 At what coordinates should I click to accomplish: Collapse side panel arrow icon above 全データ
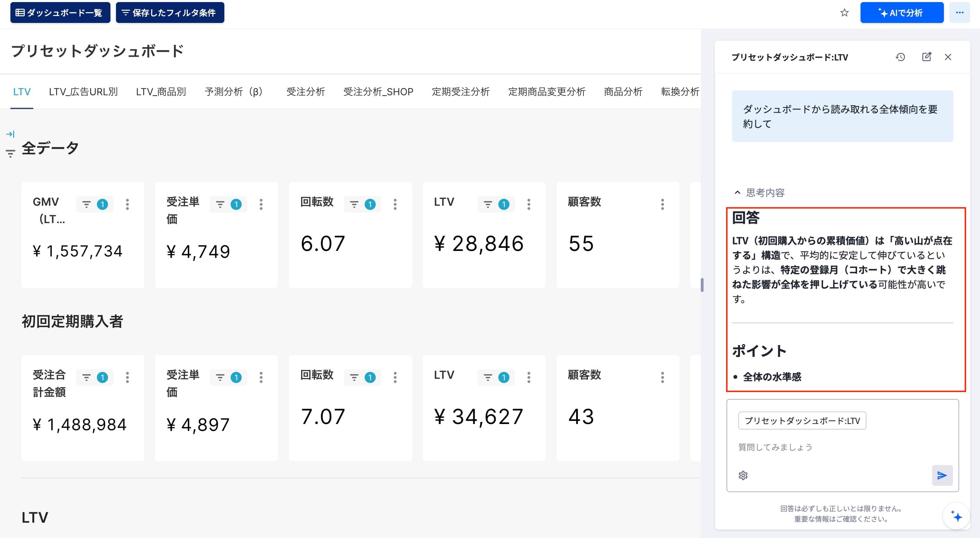tap(10, 134)
